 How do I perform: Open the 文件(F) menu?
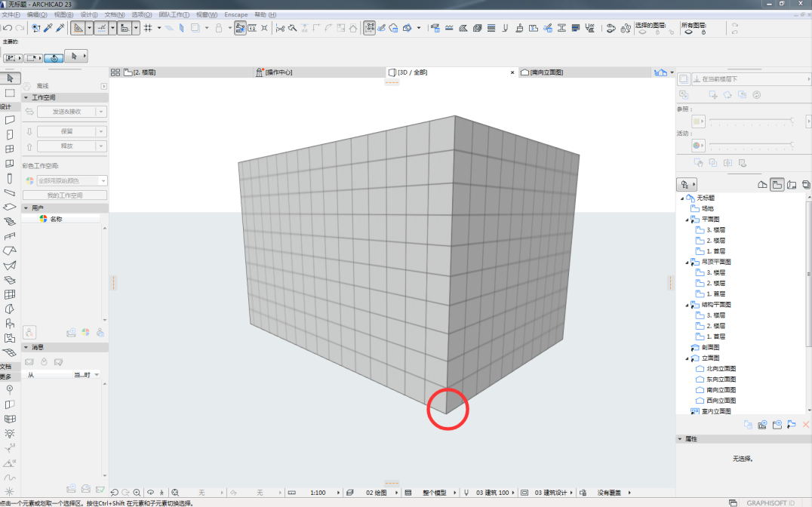tap(11, 14)
